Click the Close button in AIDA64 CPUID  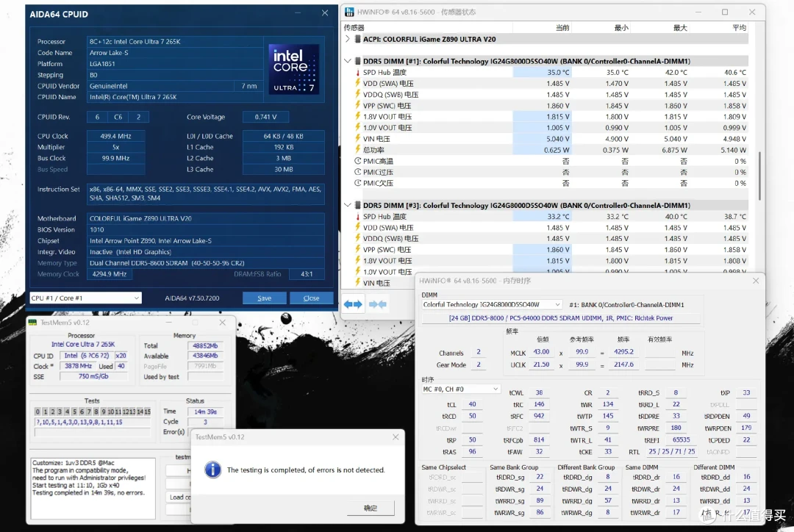click(x=311, y=298)
